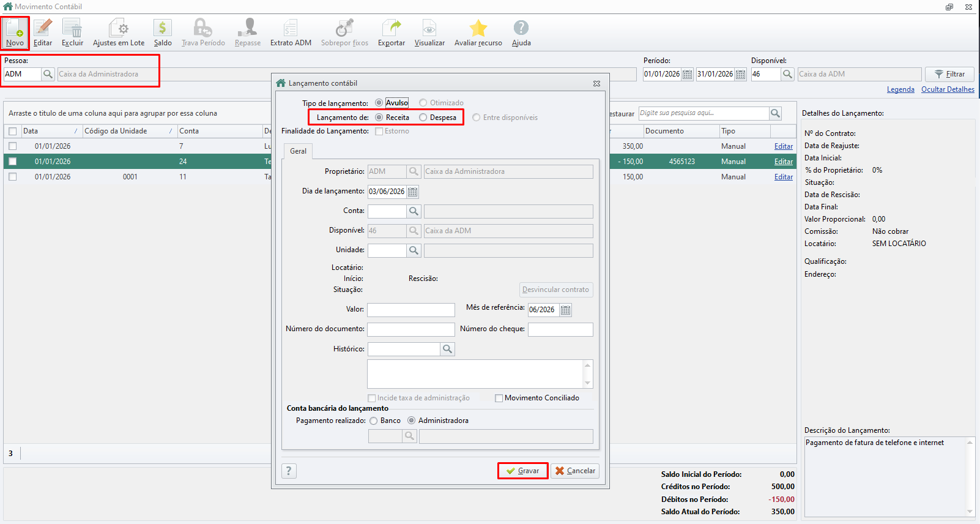
Task: Select the Geral tab
Action: [x=299, y=151]
